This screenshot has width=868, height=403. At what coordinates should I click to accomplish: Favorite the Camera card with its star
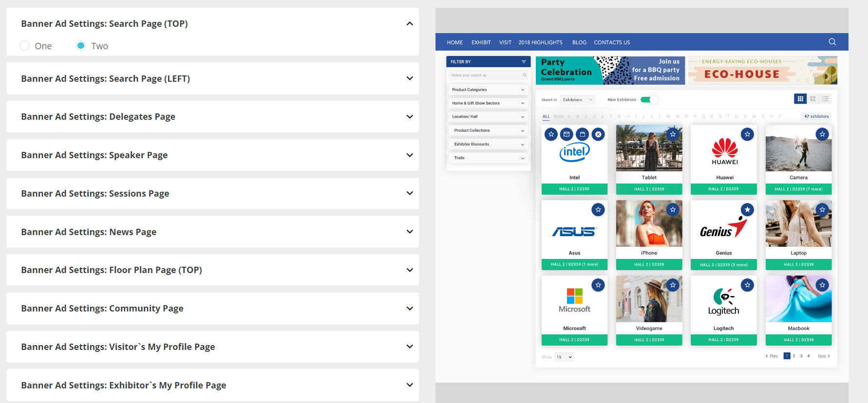point(822,134)
